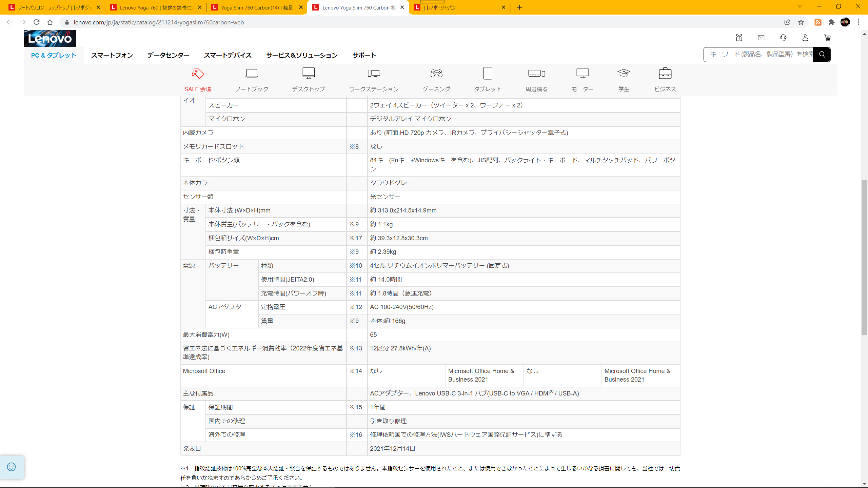Switch to the ノートパソコン browser tab
Screen dimensions: 868x488
coord(54,7)
